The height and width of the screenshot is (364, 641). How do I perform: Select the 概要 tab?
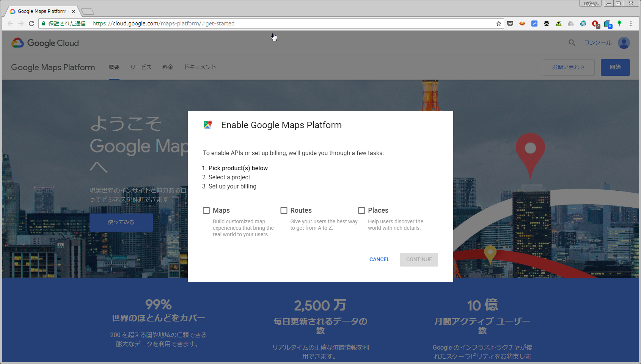pyautogui.click(x=114, y=67)
